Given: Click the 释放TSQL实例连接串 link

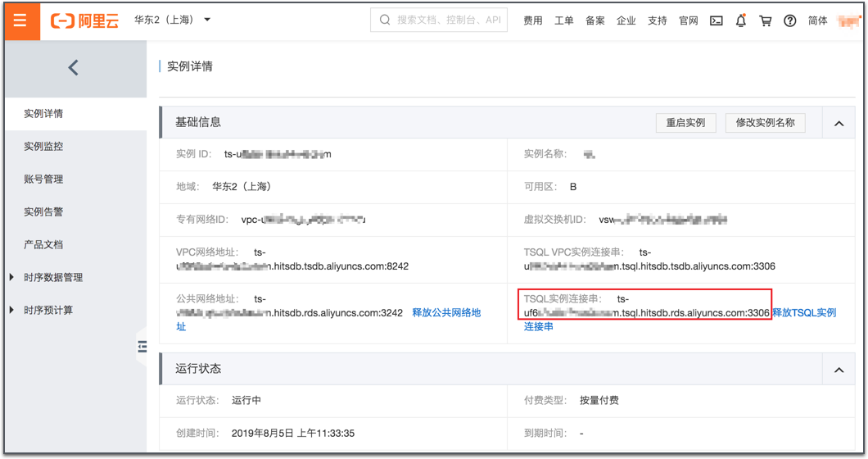Looking at the screenshot, I should coord(804,312).
